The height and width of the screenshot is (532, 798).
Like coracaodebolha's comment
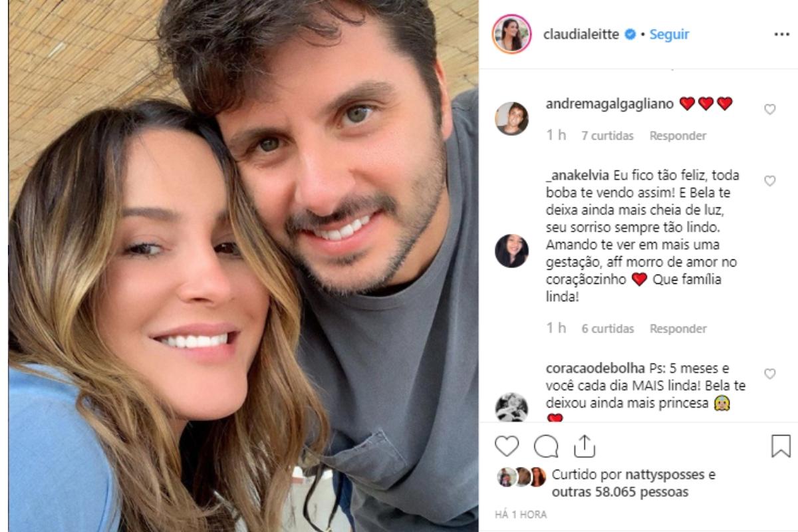[769, 374]
